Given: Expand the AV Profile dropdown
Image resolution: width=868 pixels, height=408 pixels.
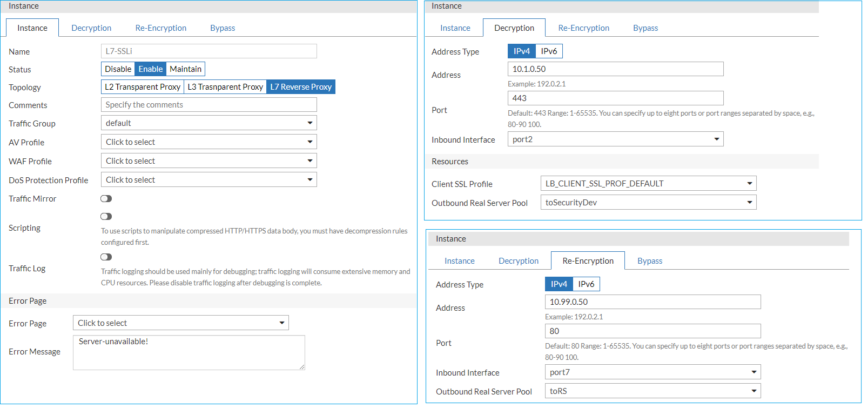Looking at the screenshot, I should (x=208, y=142).
